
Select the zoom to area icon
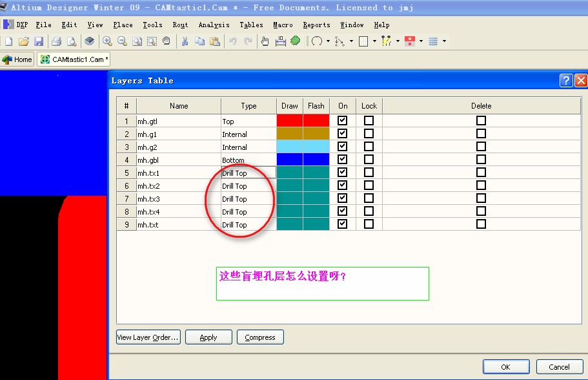coord(152,41)
